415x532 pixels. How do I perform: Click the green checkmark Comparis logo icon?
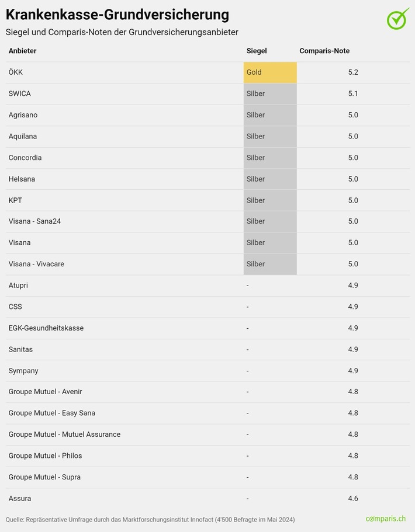(x=398, y=18)
